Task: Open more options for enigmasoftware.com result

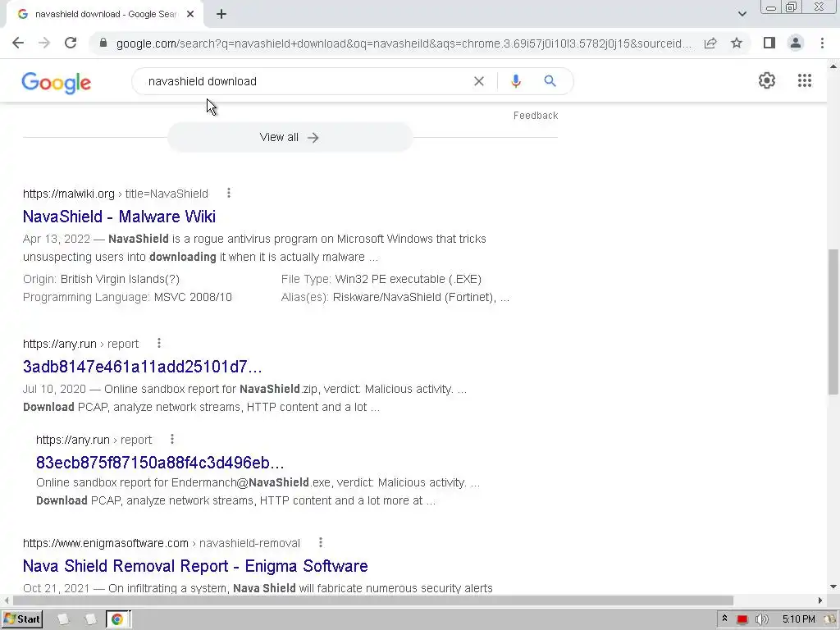Action: coord(321,542)
